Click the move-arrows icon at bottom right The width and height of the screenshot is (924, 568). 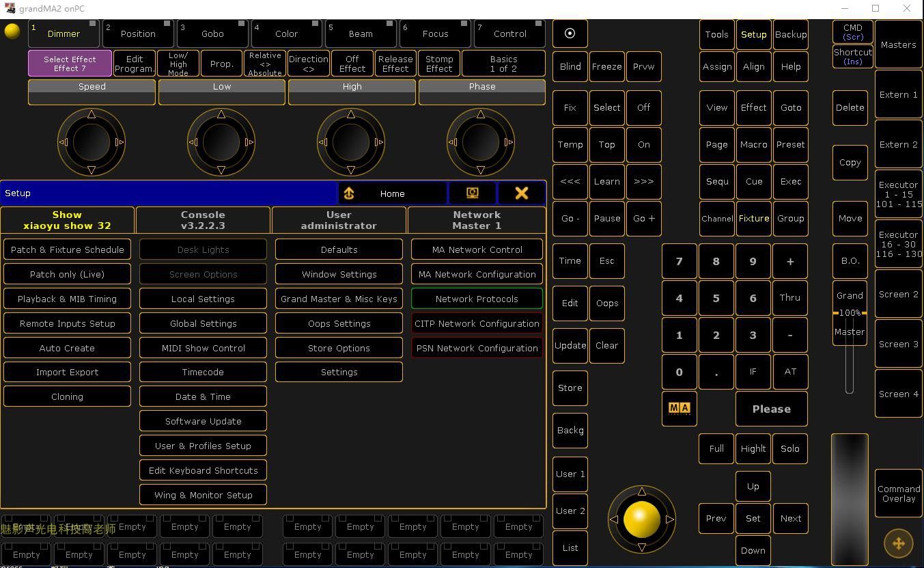[898, 543]
